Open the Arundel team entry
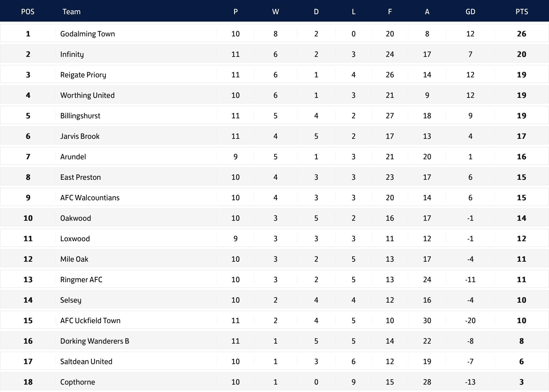549x392 pixels. pyautogui.click(x=73, y=157)
